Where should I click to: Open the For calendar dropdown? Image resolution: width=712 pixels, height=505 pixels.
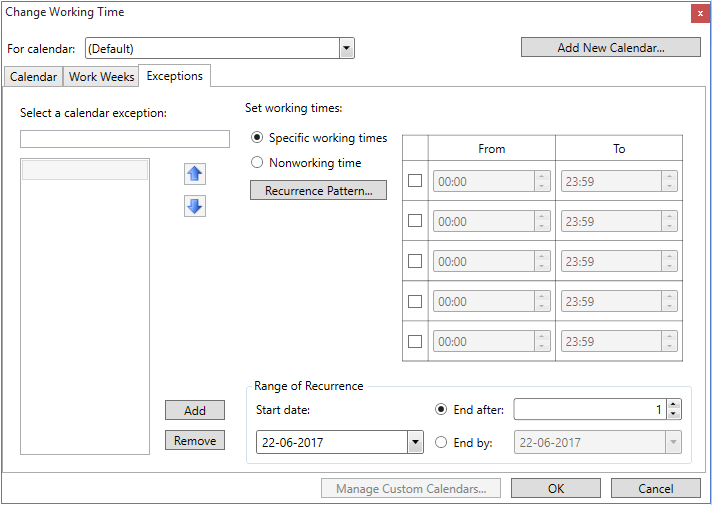[346, 48]
